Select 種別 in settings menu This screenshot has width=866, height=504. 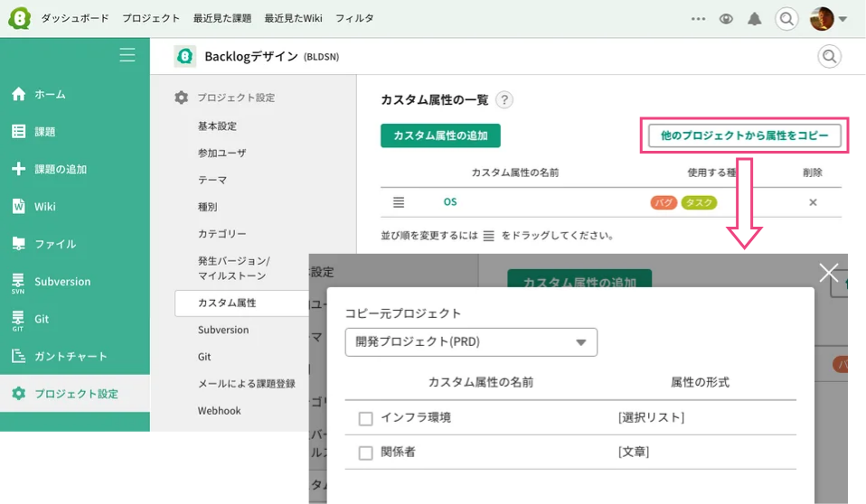(x=207, y=207)
